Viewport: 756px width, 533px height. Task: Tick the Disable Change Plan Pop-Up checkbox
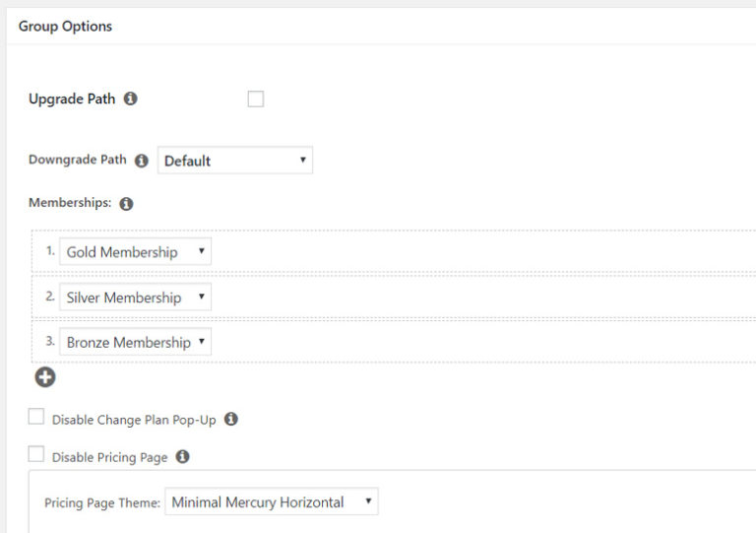pos(36,418)
